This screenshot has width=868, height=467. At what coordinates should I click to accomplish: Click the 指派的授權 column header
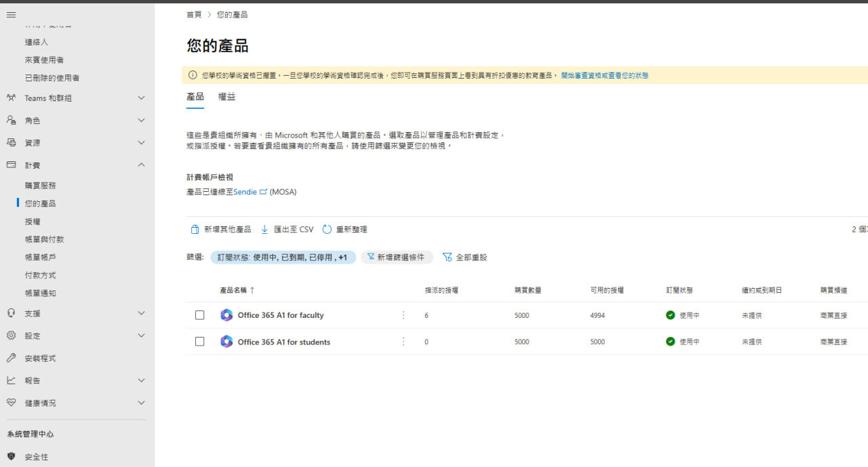441,290
